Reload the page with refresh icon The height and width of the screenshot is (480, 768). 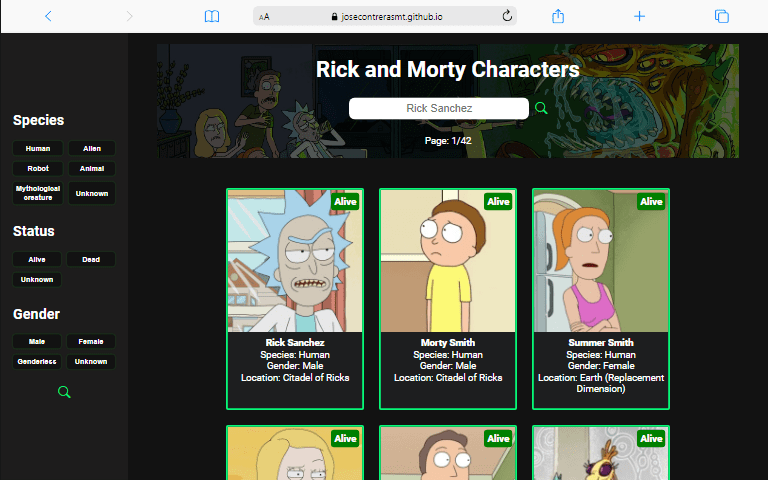click(x=507, y=16)
